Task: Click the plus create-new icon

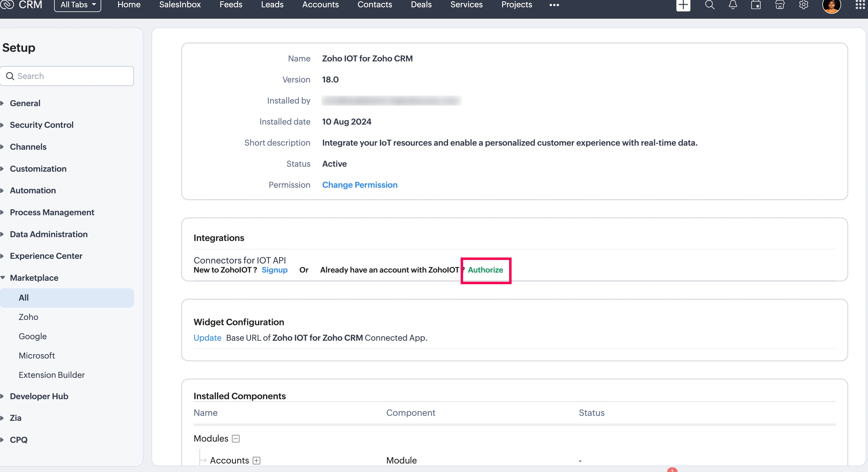Action: (x=683, y=5)
